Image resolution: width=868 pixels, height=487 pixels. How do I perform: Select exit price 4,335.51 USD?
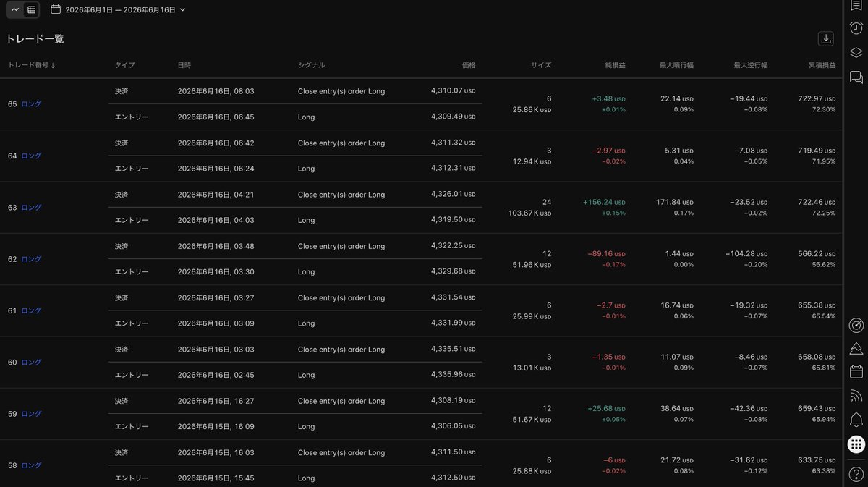click(453, 350)
